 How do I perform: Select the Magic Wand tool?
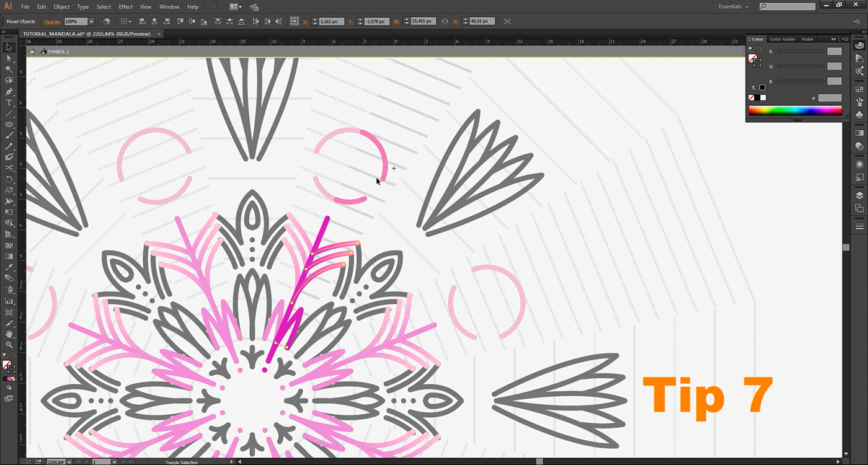9,69
